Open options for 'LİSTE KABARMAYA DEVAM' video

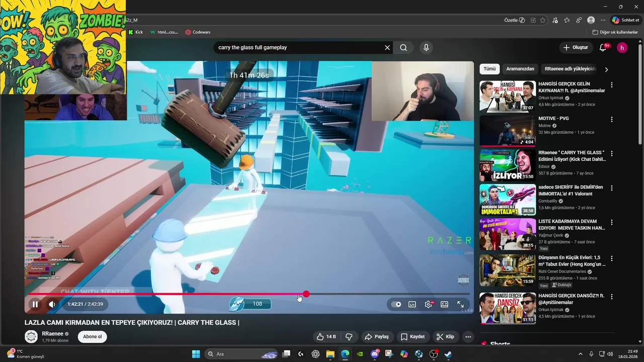(612, 222)
